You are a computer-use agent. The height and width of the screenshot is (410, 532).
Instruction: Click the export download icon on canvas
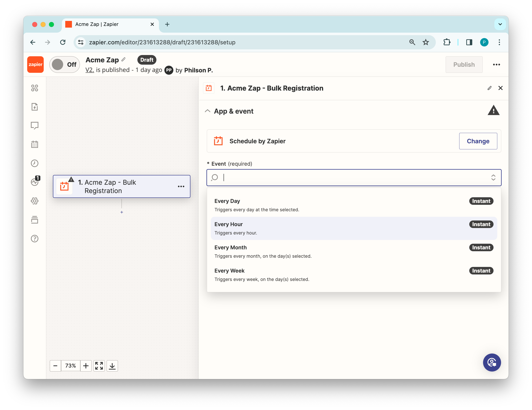coord(112,366)
